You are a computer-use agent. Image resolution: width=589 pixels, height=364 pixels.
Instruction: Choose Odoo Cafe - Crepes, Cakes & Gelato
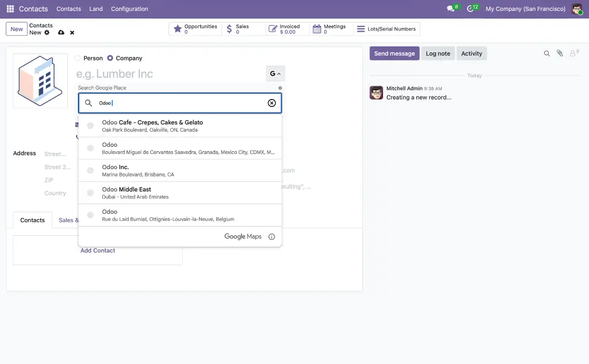click(x=180, y=126)
